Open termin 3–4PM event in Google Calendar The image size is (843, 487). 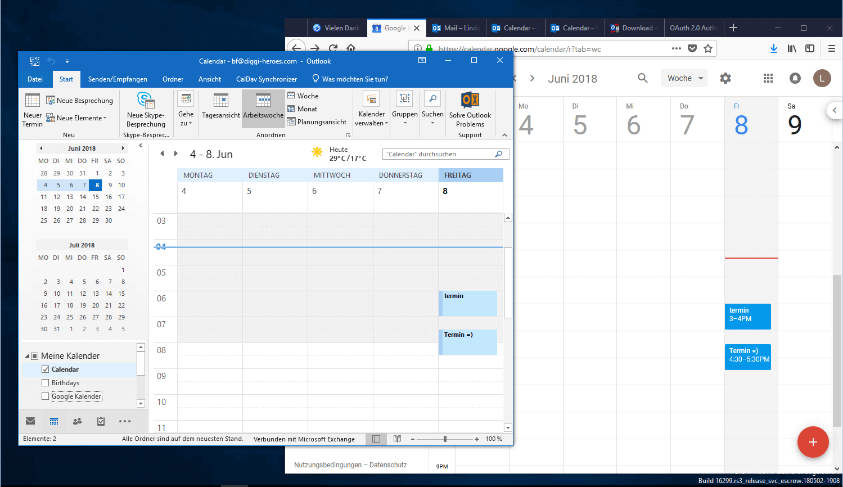pos(748,317)
